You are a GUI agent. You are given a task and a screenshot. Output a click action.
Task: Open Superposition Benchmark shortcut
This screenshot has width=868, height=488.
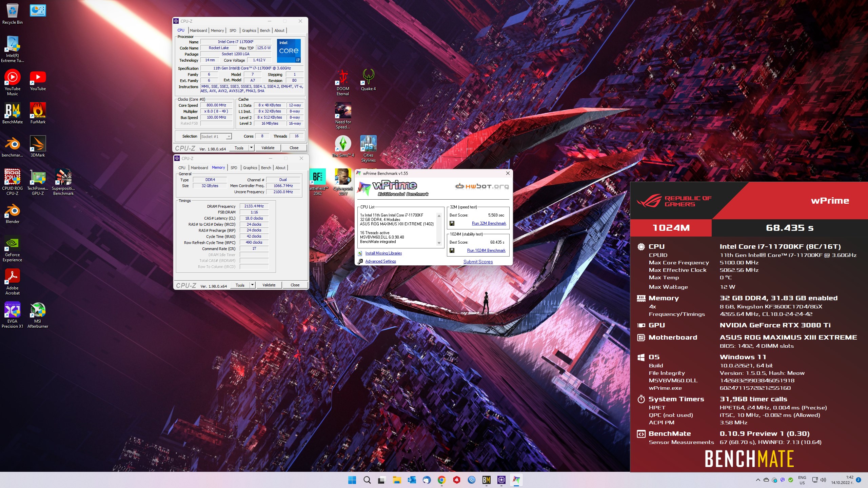63,182
